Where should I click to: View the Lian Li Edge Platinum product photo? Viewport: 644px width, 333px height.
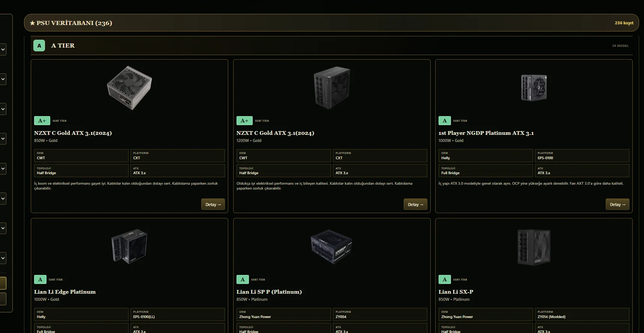tap(129, 246)
